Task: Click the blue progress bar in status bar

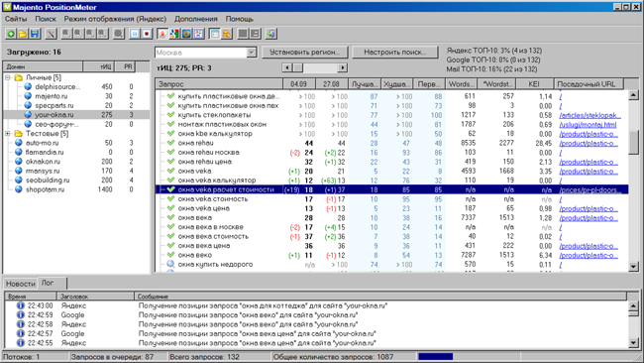Action: click(435, 356)
